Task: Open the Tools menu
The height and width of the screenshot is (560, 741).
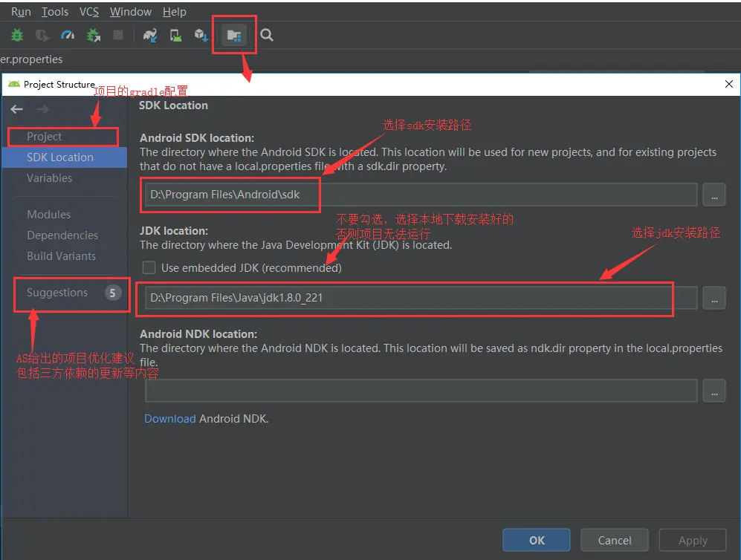Action: (55, 12)
